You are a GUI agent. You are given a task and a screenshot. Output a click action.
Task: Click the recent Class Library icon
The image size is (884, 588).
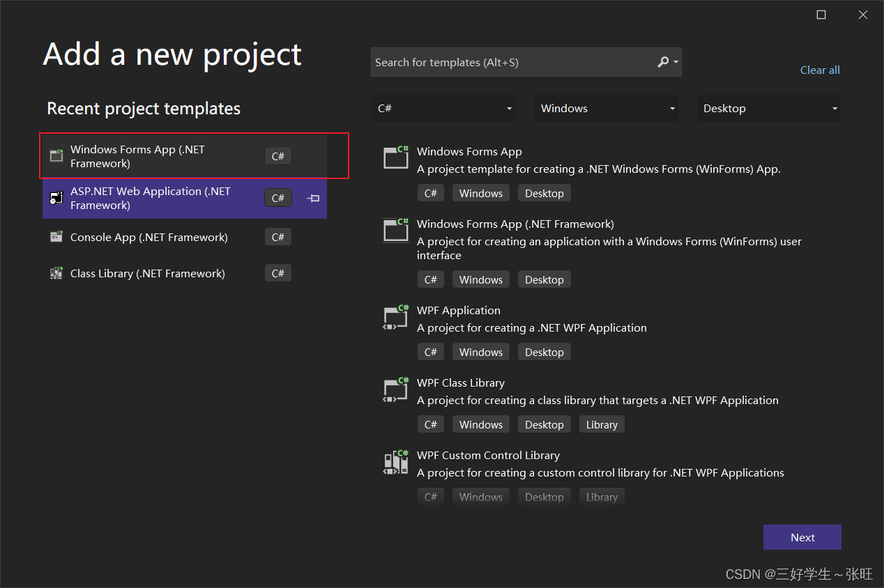(56, 273)
